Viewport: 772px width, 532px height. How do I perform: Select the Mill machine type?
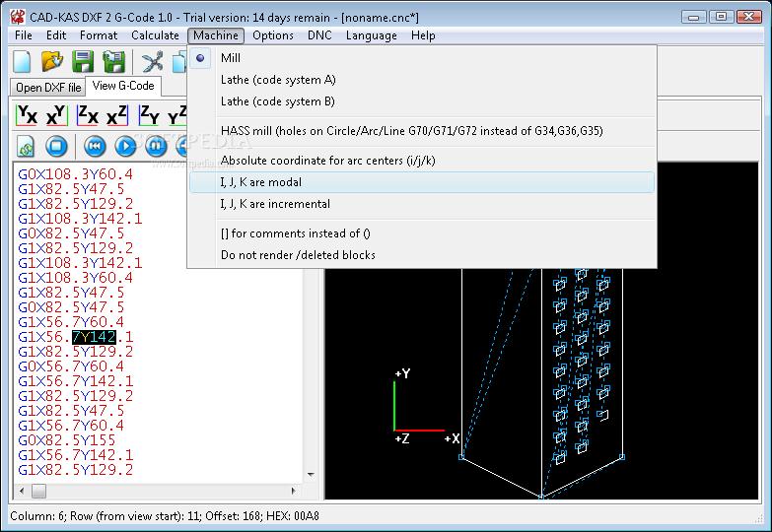pyautogui.click(x=421, y=58)
